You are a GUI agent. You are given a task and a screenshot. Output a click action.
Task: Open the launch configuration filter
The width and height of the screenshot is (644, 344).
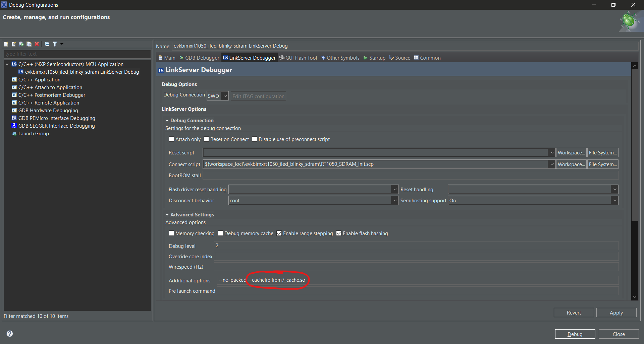(x=54, y=44)
